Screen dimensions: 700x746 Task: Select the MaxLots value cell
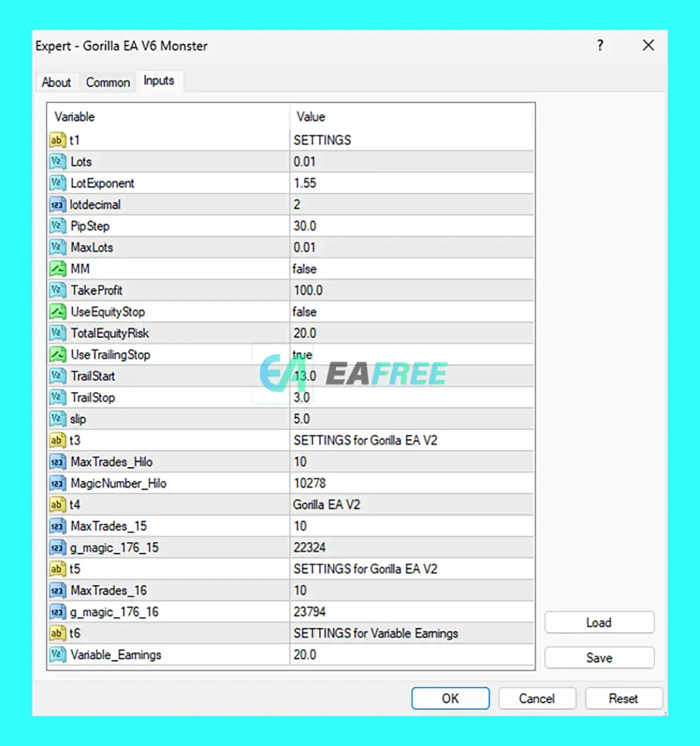[412, 247]
